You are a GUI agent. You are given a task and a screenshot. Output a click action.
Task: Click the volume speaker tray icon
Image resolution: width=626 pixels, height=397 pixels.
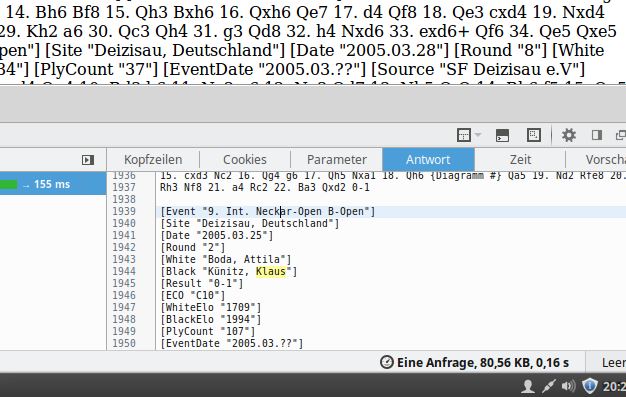click(x=568, y=386)
